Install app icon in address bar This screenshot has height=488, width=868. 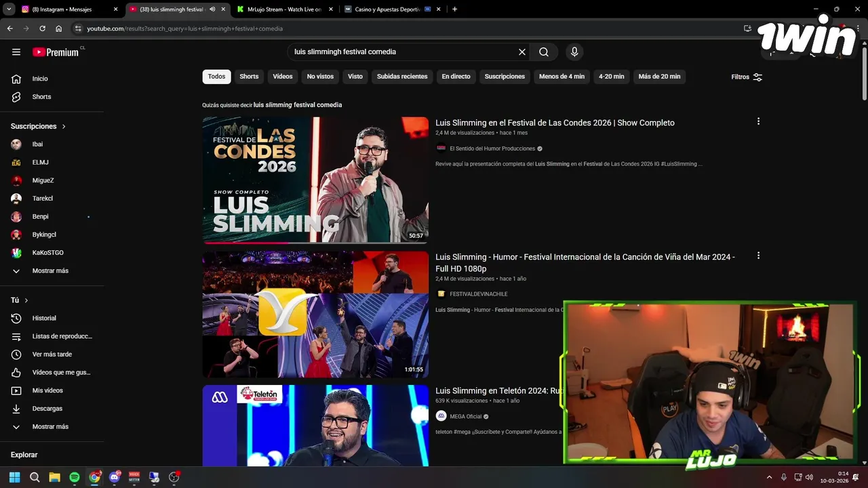pyautogui.click(x=747, y=28)
